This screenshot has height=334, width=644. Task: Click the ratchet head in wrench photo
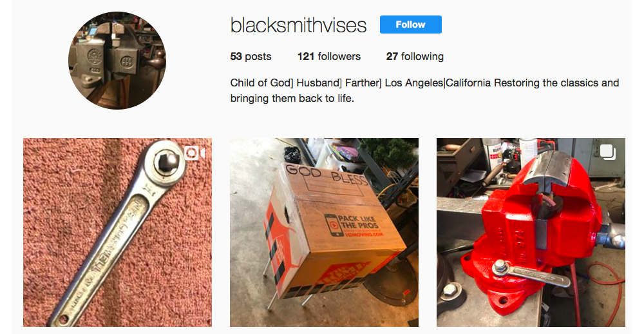coord(166,161)
